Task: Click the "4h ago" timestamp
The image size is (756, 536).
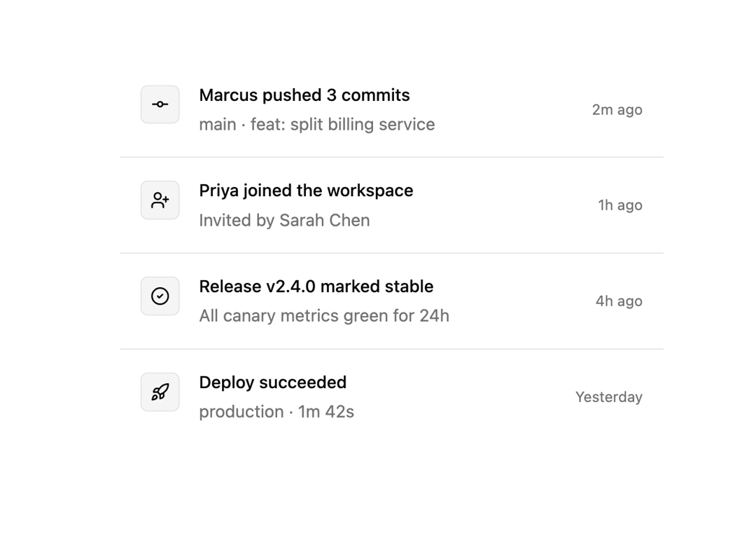Action: (x=619, y=301)
